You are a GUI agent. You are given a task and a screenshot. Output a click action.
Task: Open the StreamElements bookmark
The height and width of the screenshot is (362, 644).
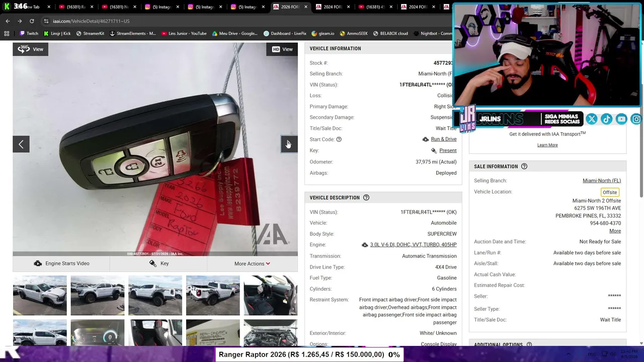tap(133, 34)
